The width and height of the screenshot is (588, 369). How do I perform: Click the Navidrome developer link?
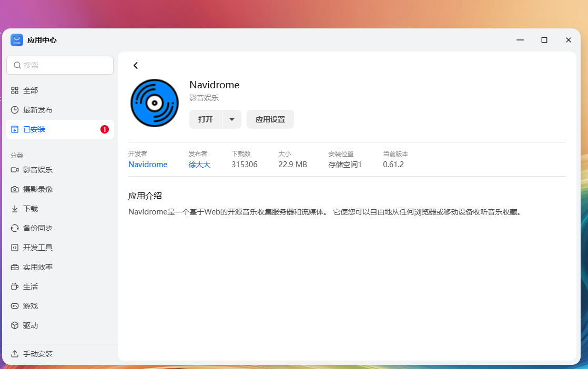pos(148,164)
